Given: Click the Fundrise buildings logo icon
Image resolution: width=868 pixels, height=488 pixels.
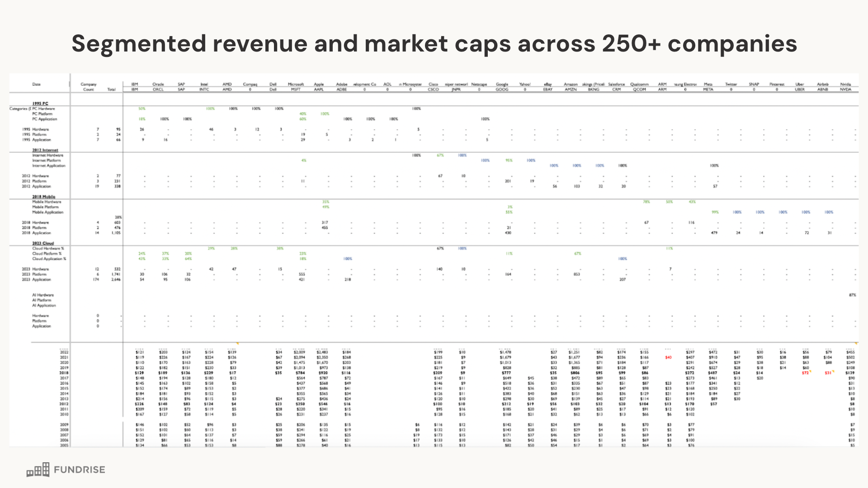Looking at the screenshot, I should [38, 470].
